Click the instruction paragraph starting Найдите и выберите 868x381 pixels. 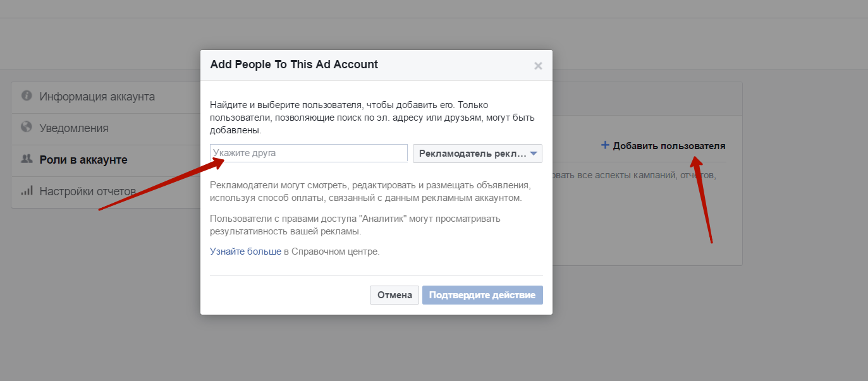point(373,118)
